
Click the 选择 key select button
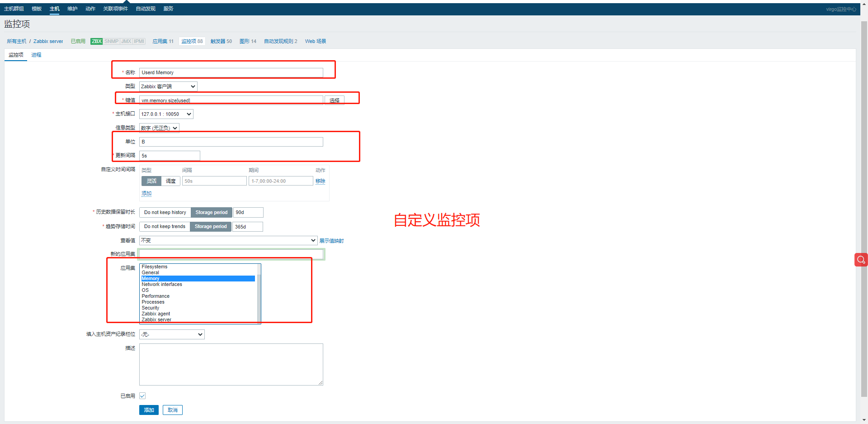pos(335,100)
